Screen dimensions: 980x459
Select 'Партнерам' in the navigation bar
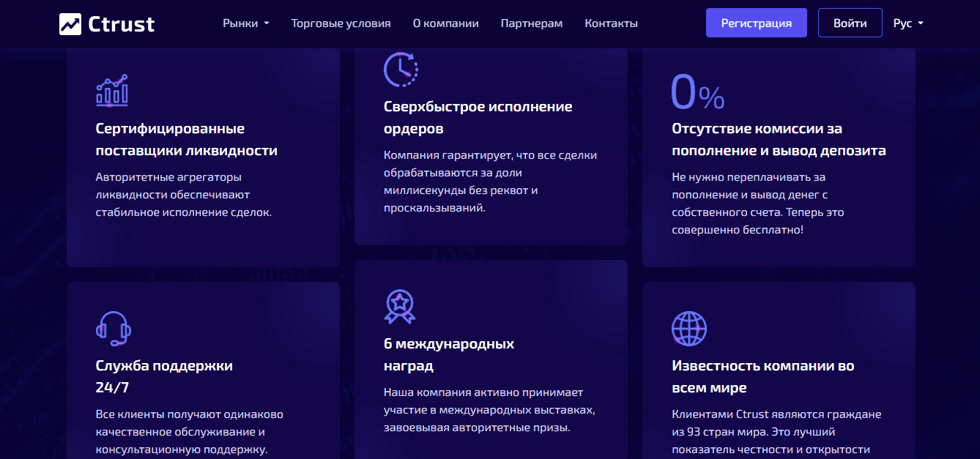(x=531, y=23)
